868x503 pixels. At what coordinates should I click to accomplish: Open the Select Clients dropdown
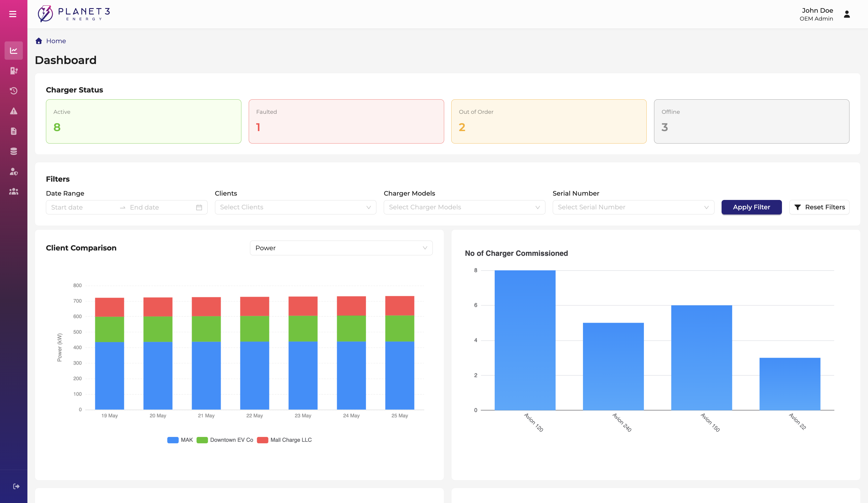(x=295, y=207)
